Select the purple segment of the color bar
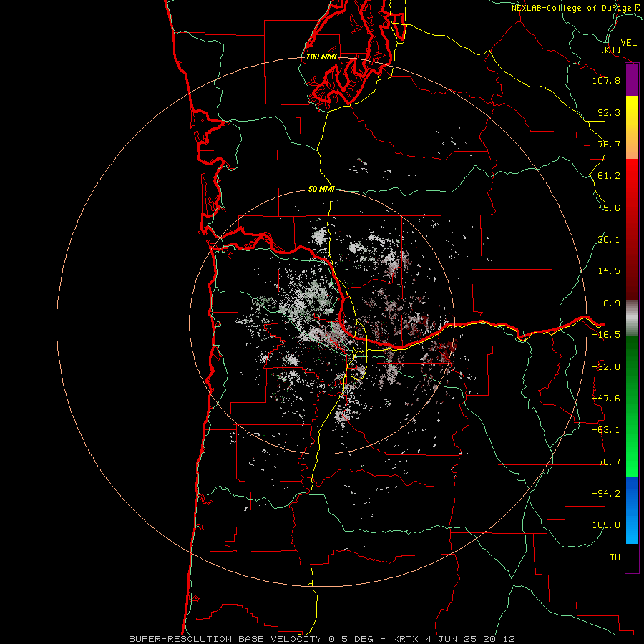This screenshot has width=644, height=644. coord(632,80)
